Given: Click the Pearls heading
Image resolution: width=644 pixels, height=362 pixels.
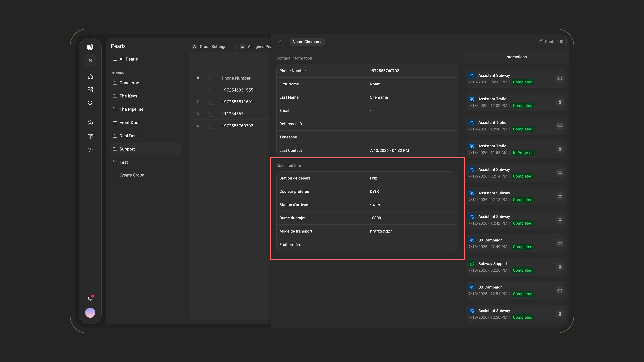Looking at the screenshot, I should (118, 46).
